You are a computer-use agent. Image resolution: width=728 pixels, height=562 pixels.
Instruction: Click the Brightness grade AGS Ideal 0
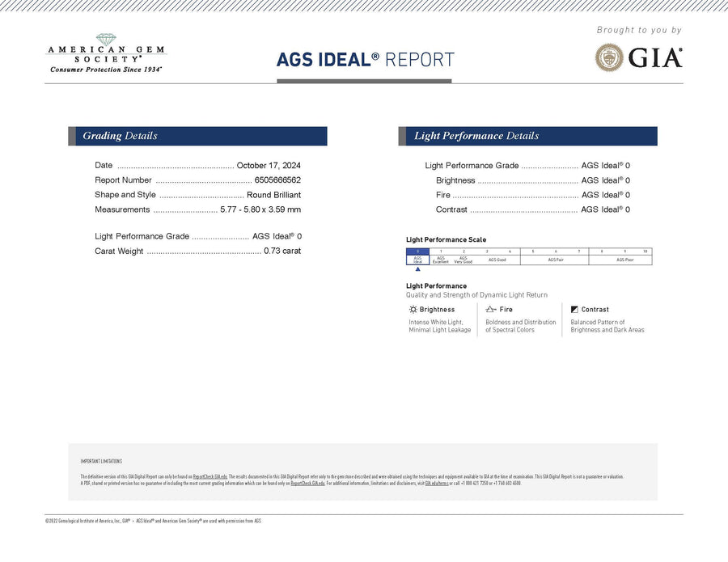[605, 180]
